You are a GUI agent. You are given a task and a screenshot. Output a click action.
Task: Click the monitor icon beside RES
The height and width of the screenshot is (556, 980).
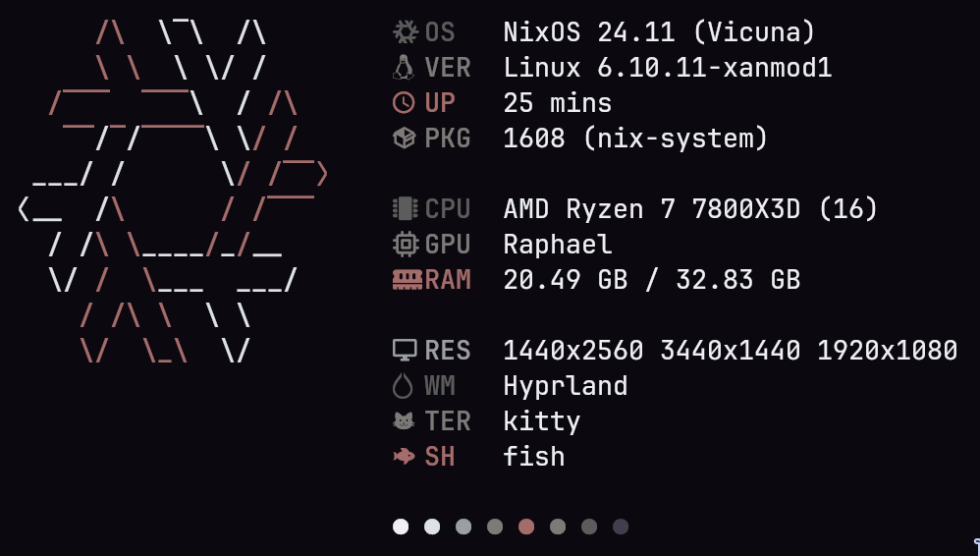(x=405, y=351)
